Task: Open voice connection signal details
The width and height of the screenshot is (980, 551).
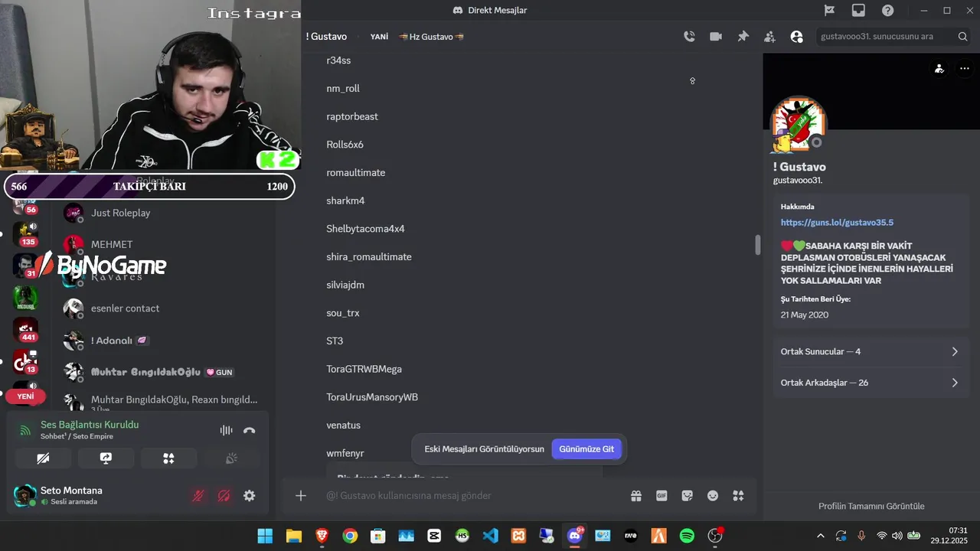Action: (x=25, y=430)
